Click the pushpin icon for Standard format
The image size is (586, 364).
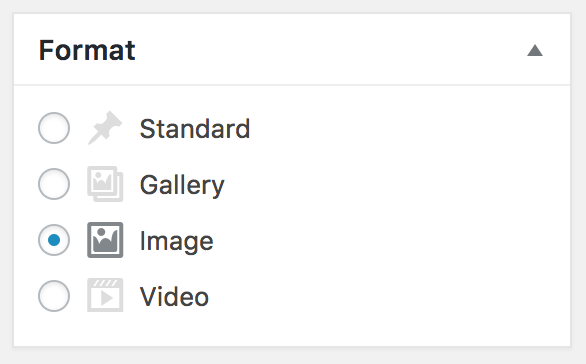[x=105, y=128]
